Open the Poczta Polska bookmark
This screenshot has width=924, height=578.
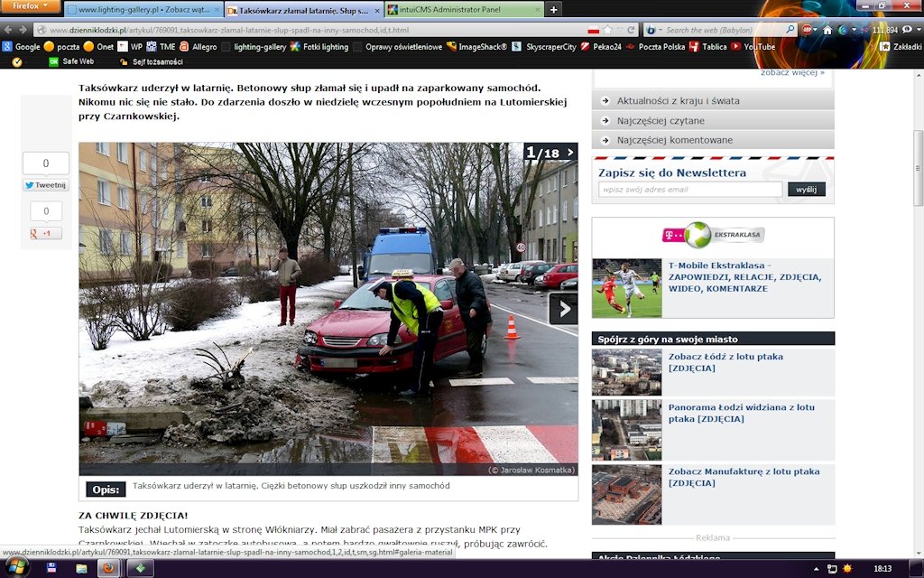tap(656, 47)
